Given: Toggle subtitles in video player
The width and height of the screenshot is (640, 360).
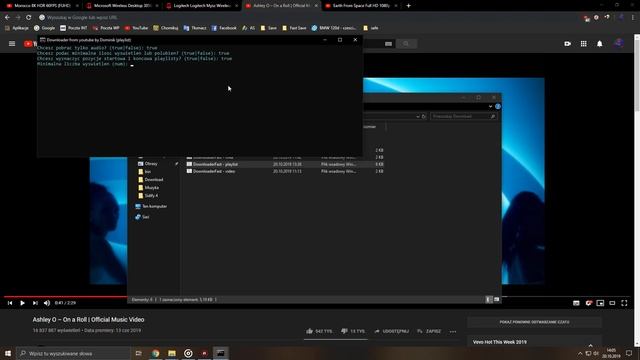Looking at the screenshot, I should pyautogui.click(x=576, y=303).
